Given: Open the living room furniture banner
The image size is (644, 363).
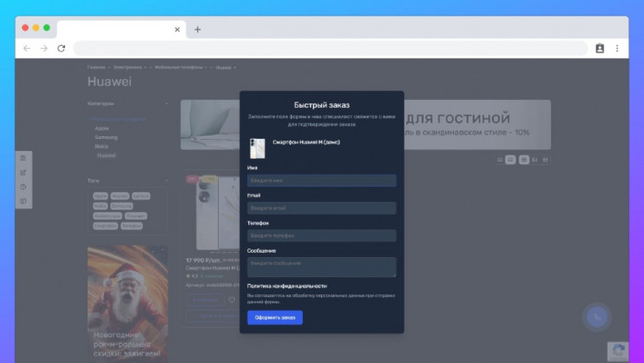Looking at the screenshot, I should click(477, 124).
